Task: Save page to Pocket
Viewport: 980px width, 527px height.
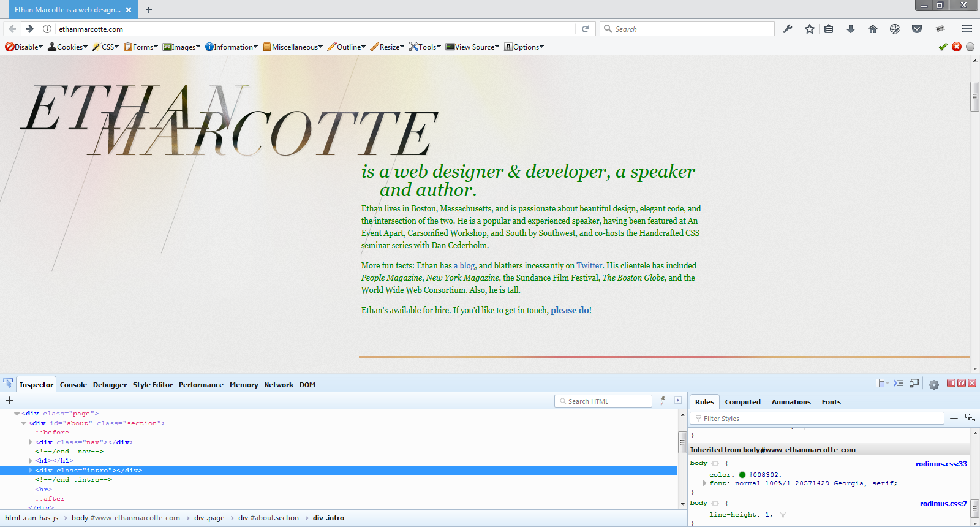Action: pyautogui.click(x=917, y=29)
